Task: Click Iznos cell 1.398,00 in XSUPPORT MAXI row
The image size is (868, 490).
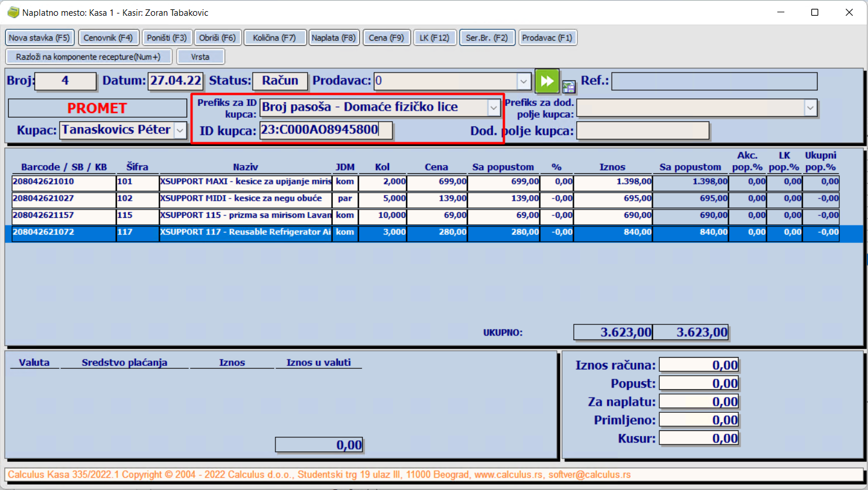Action: pos(613,182)
